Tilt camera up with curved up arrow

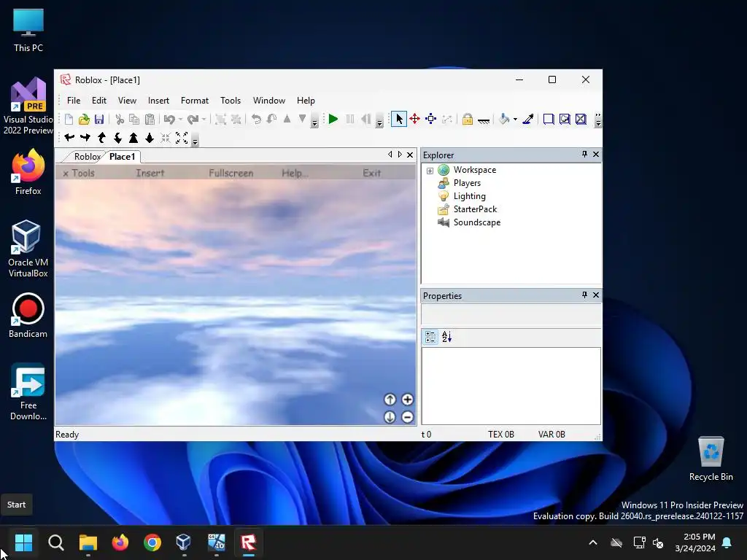[x=101, y=138]
